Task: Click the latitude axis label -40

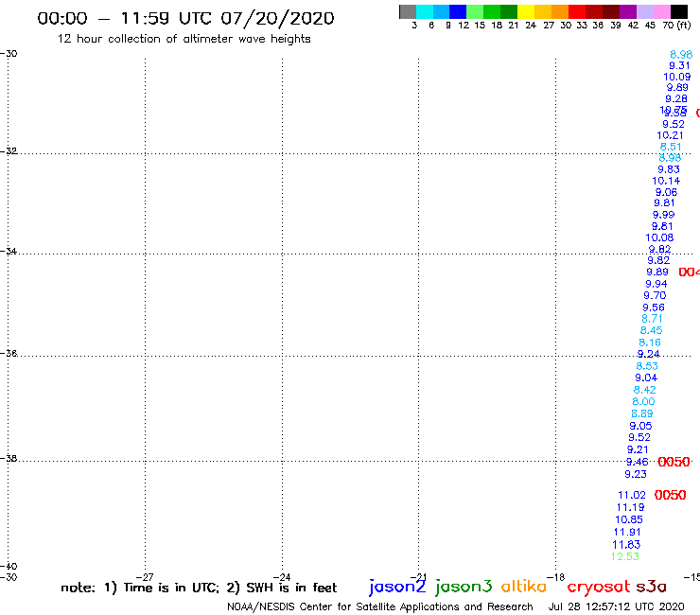Action: tap(9, 567)
